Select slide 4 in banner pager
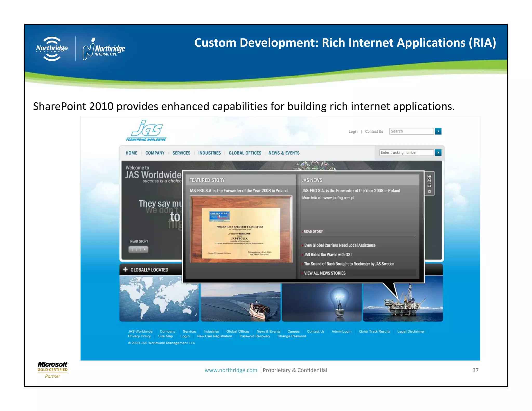The image size is (532, 411). click(x=145, y=249)
